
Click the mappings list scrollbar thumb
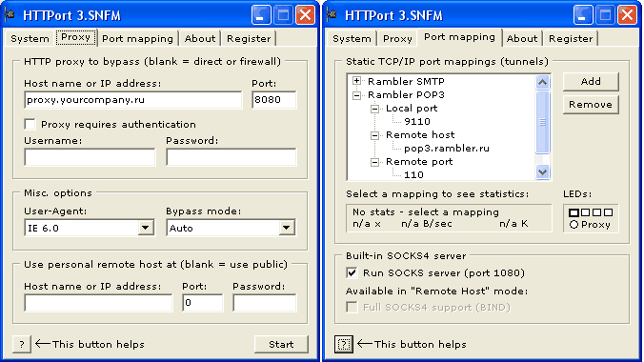coord(542,122)
